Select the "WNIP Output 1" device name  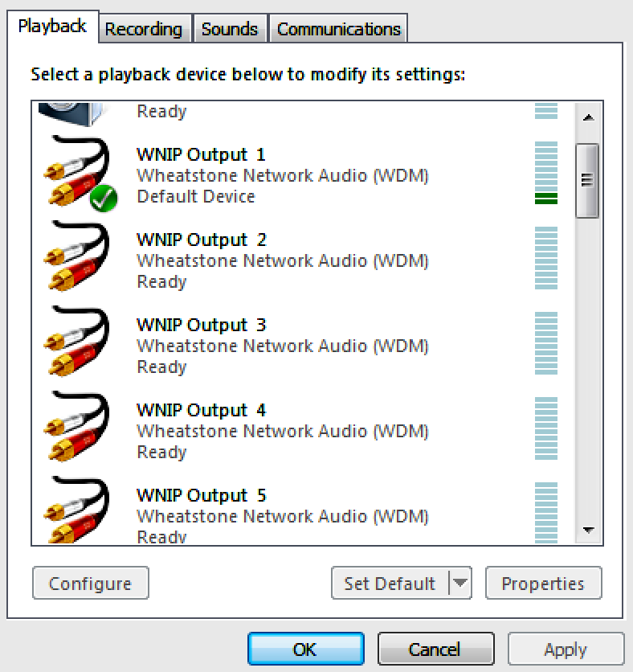pos(201,154)
